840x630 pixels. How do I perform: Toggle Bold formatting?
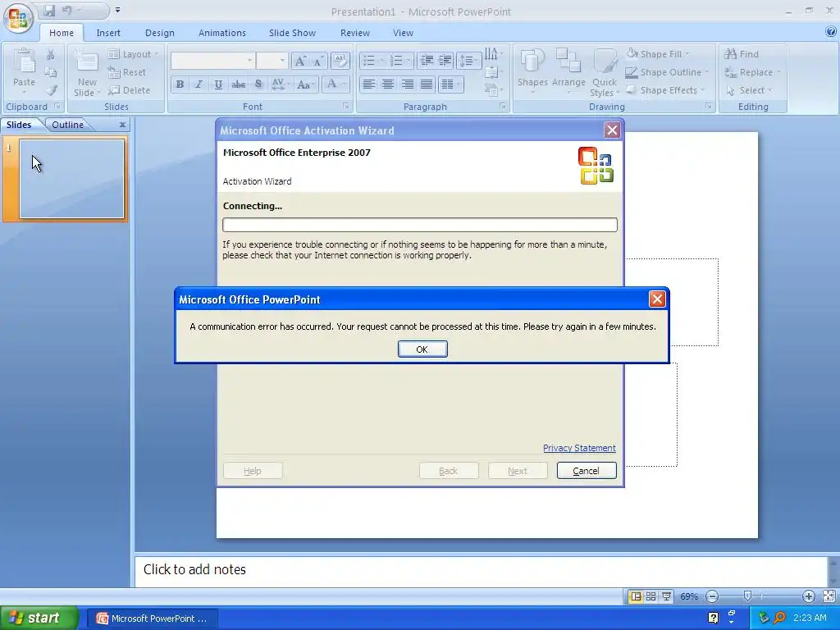coord(180,84)
